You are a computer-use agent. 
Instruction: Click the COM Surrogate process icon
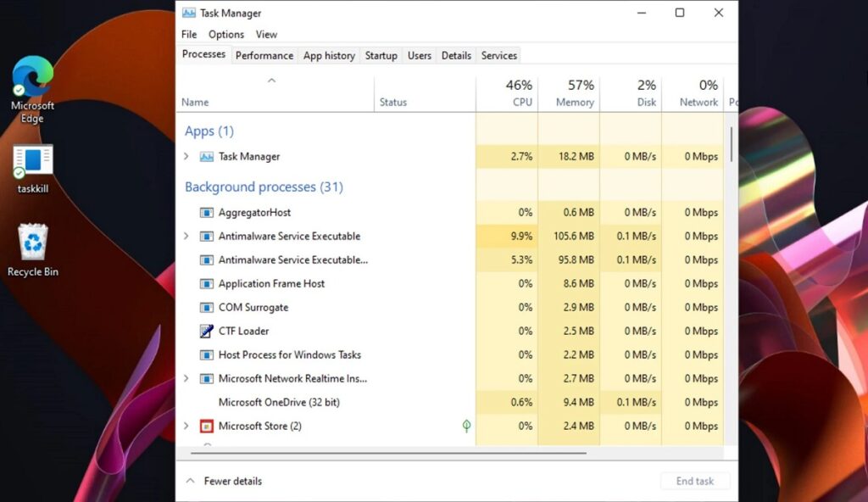click(207, 308)
